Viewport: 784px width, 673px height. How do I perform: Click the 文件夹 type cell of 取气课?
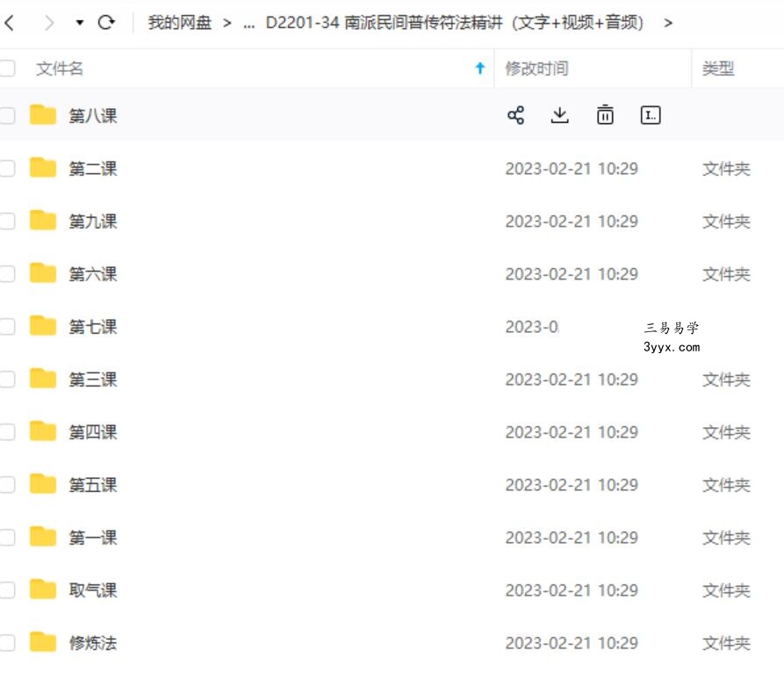(726, 590)
